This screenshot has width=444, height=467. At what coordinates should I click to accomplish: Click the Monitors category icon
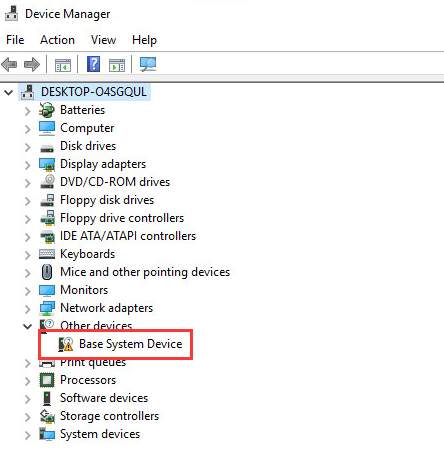click(47, 290)
